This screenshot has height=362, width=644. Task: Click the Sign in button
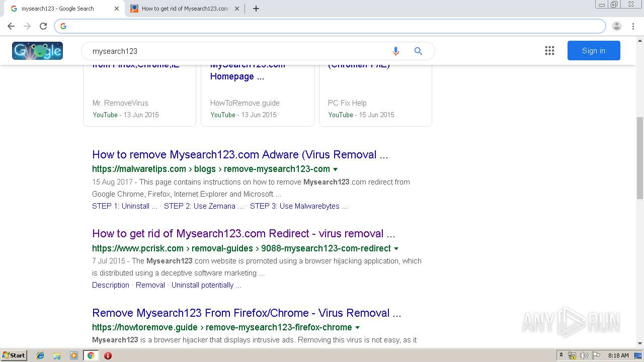tap(594, 50)
